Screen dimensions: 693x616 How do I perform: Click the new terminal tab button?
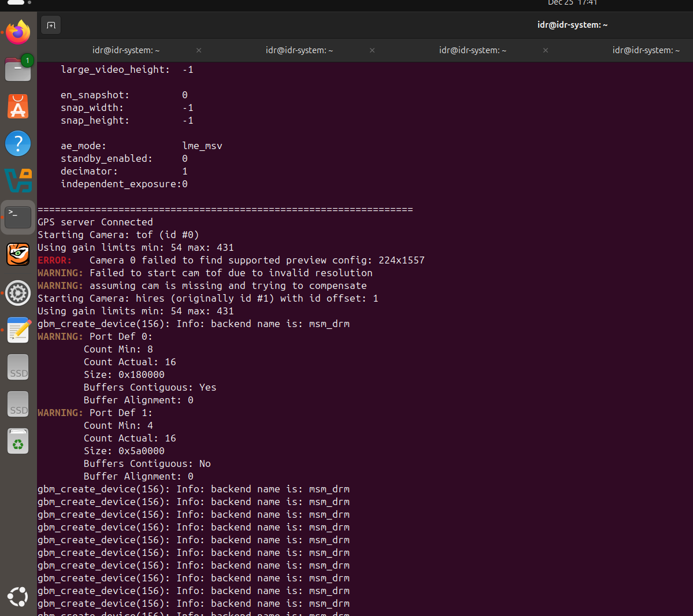tap(51, 25)
